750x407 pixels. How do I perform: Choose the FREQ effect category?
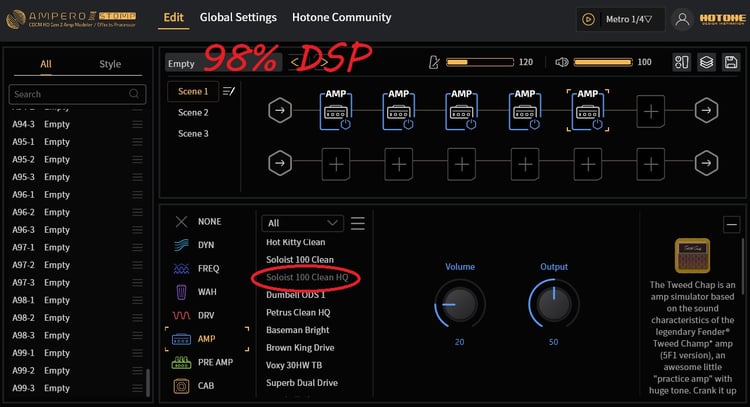pos(196,268)
